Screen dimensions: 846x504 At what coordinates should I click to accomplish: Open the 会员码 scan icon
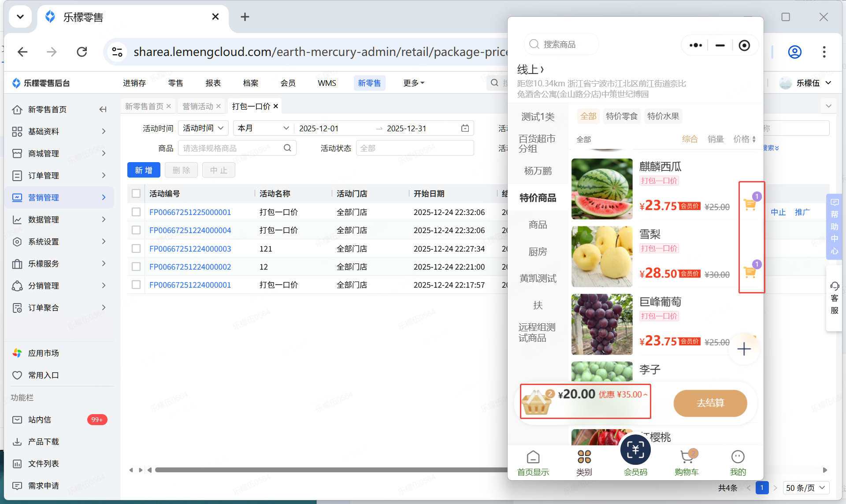[x=635, y=451]
